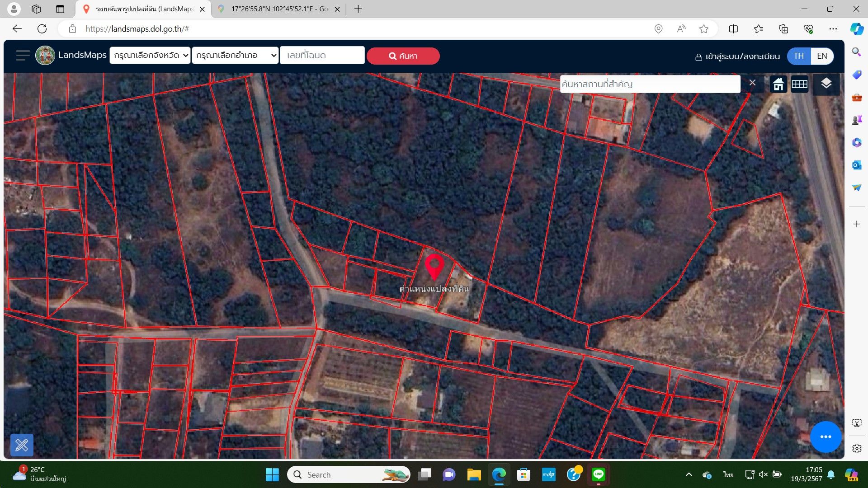Close the Google Maps browser tab
Screen dimensions: 868x488
(x=337, y=9)
